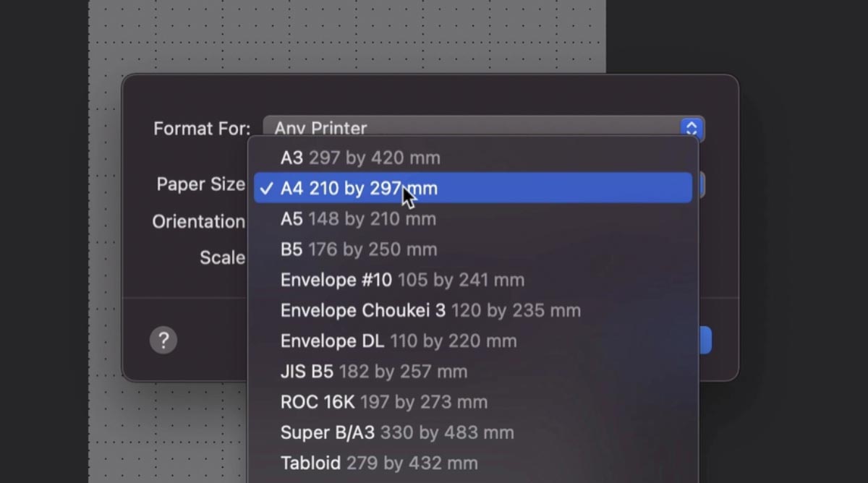The image size is (868, 483).
Task: Pick Tabloid 279 by 432 mm
Action: tap(379, 463)
